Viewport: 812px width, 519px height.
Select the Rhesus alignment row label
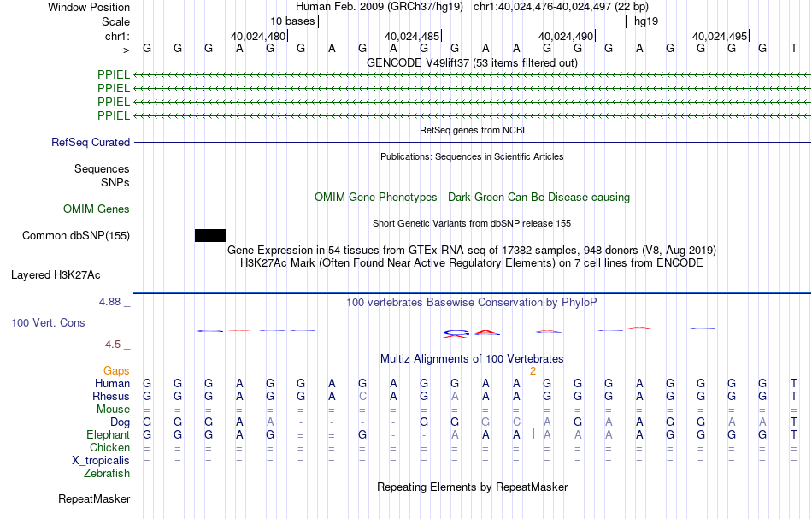coord(111,397)
